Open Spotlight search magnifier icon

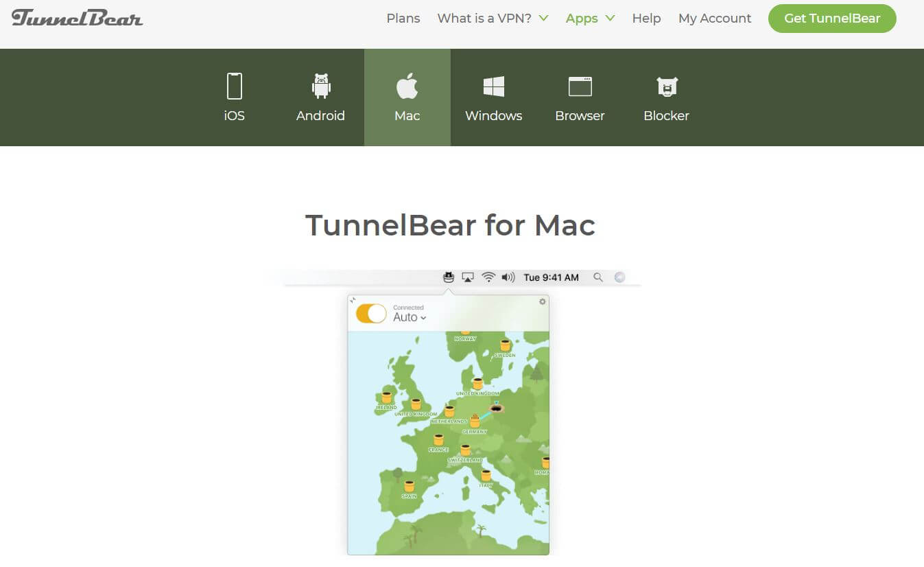coord(598,277)
